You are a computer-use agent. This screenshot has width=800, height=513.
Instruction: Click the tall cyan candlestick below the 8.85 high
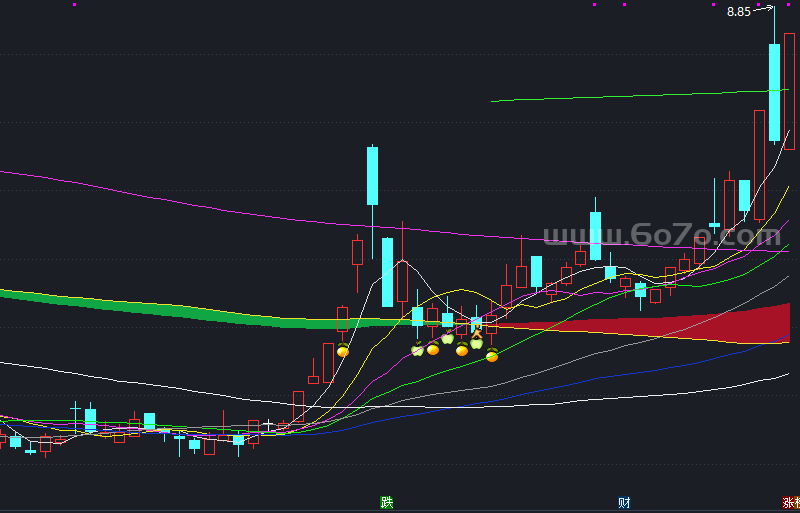pyautogui.click(x=774, y=92)
